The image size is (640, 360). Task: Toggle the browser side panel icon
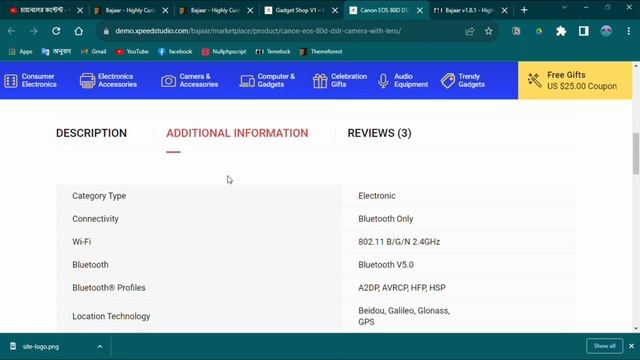584,31
